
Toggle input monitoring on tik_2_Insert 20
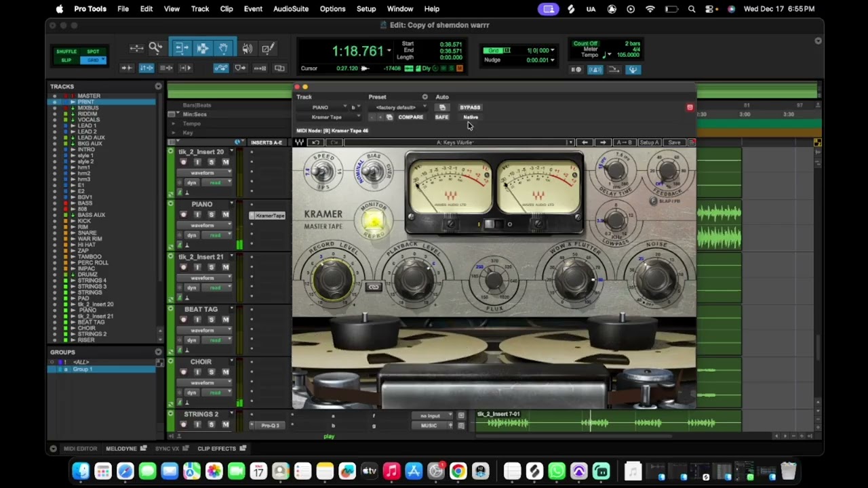197,163
